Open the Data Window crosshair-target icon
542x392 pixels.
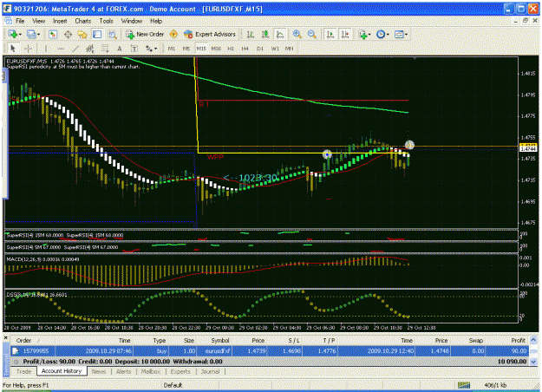coord(68,34)
